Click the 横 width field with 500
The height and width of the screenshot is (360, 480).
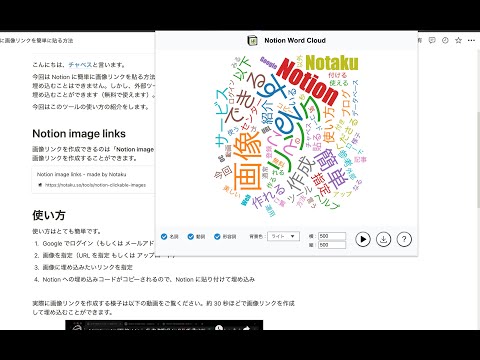click(332, 236)
